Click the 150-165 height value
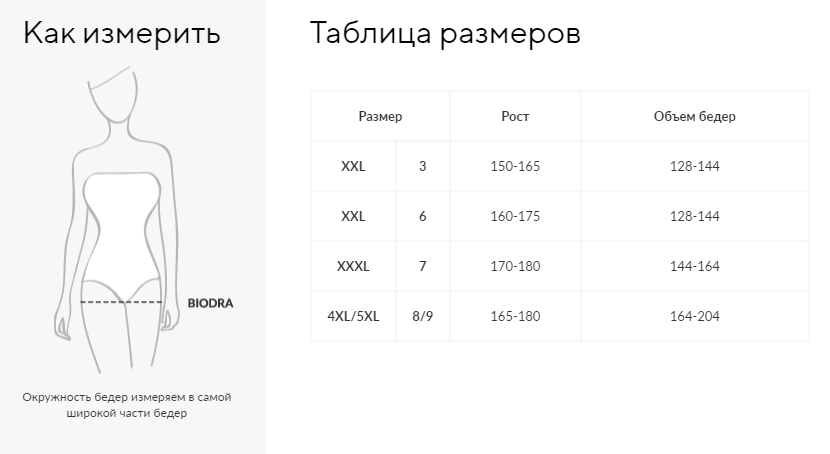830x454 pixels. pyautogui.click(x=515, y=166)
